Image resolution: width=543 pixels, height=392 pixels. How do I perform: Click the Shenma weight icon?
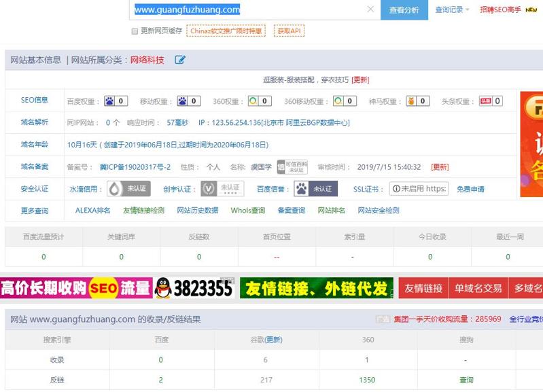coord(411,101)
